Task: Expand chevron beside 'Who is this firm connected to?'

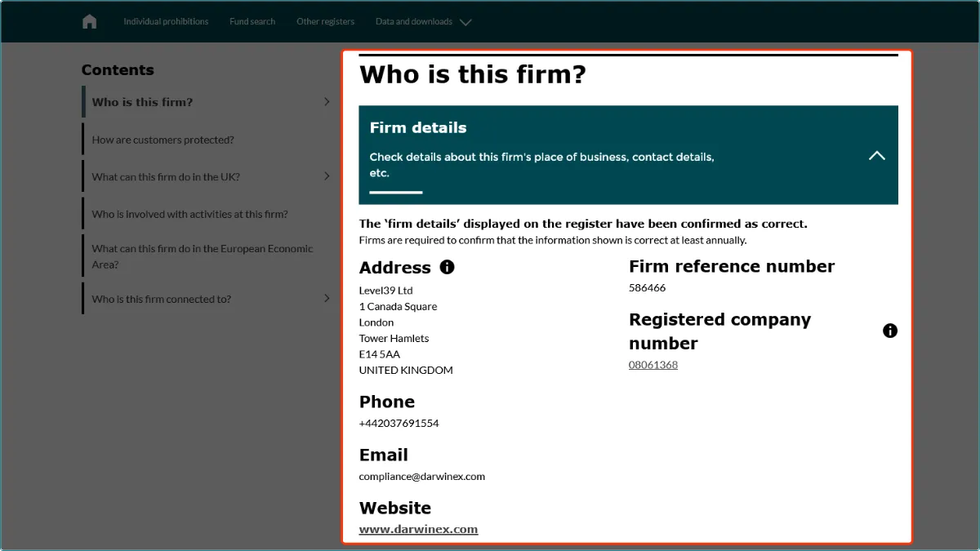Action: (x=327, y=299)
